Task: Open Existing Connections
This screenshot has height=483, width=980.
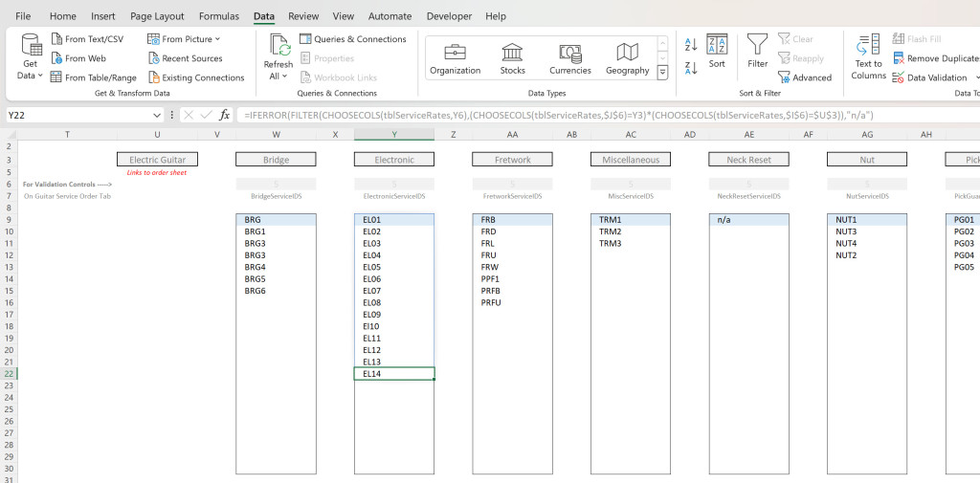Action: pyautogui.click(x=196, y=77)
